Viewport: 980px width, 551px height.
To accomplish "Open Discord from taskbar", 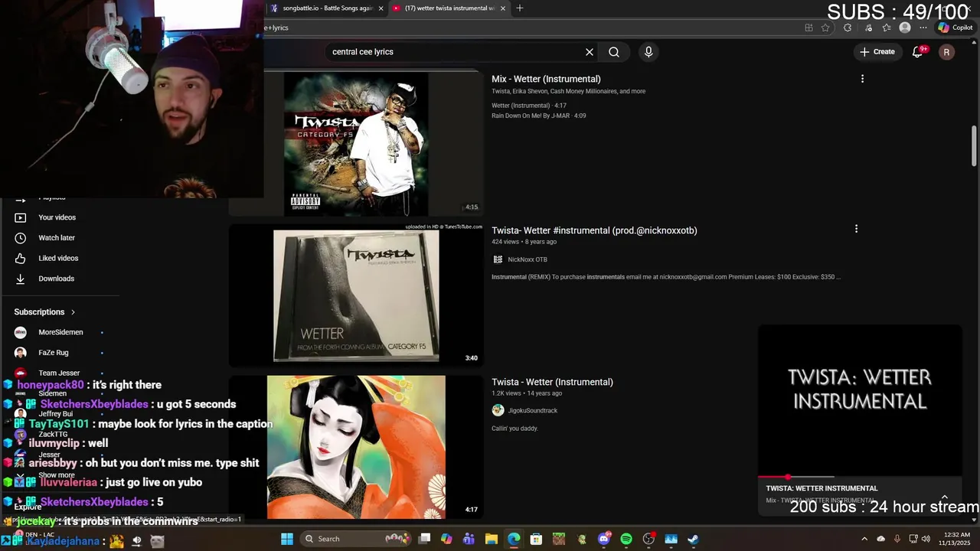I will (x=604, y=539).
